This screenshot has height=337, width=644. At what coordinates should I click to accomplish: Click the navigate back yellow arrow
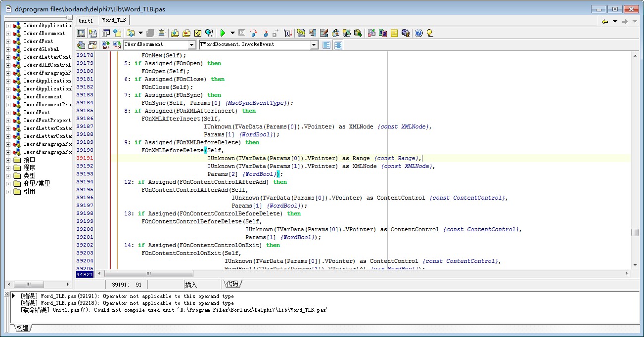[604, 21]
